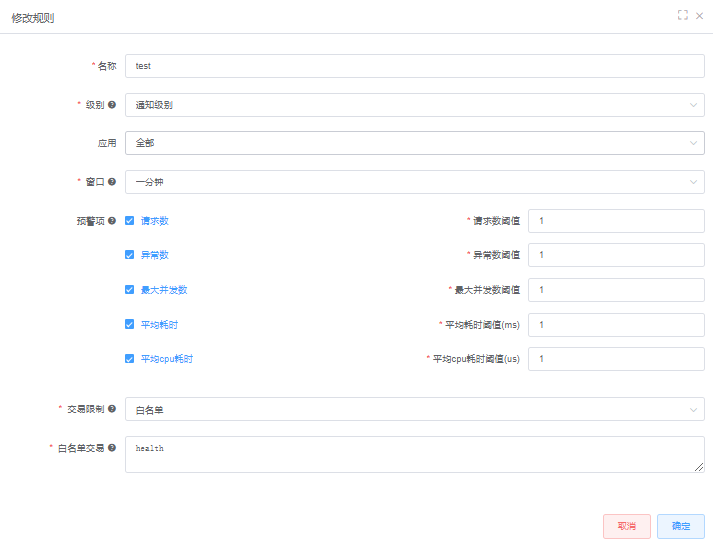Click the 确定 button
713x548 pixels.
click(x=681, y=526)
